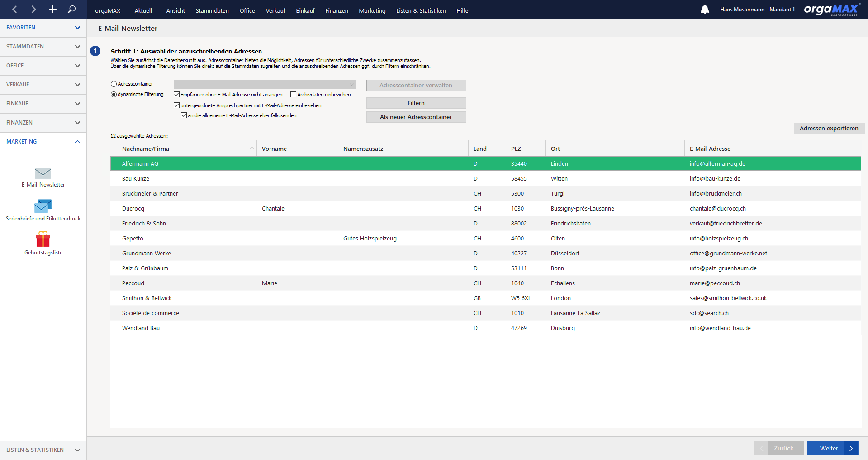868x460 pixels.
Task: Select the Adresscontainer radio option
Action: point(114,84)
